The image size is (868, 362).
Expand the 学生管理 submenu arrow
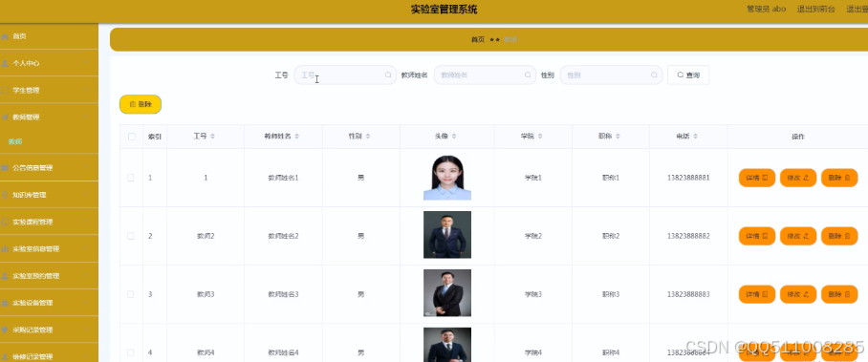pos(87,90)
